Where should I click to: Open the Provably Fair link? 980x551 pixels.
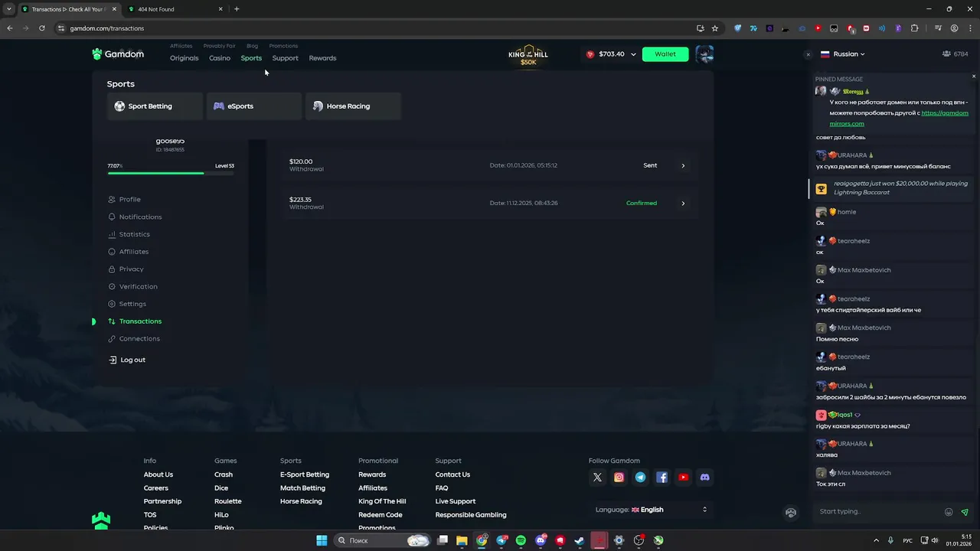point(219,46)
